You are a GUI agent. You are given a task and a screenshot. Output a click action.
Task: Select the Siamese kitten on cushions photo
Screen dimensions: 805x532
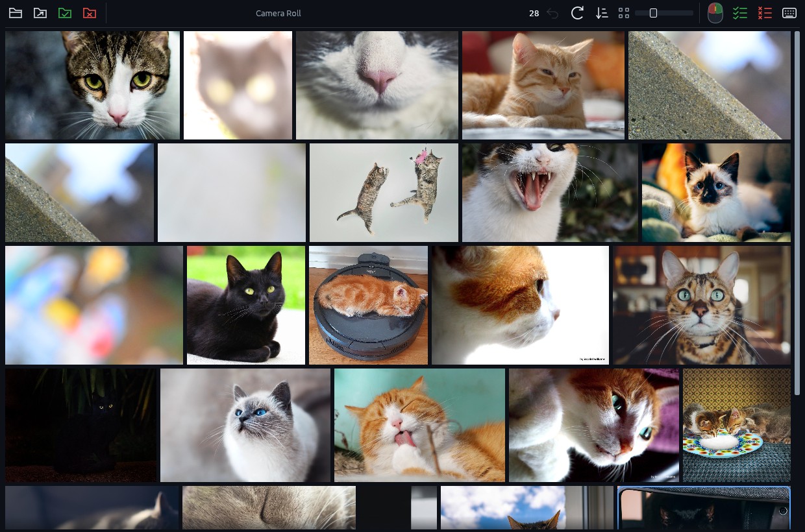[716, 193]
